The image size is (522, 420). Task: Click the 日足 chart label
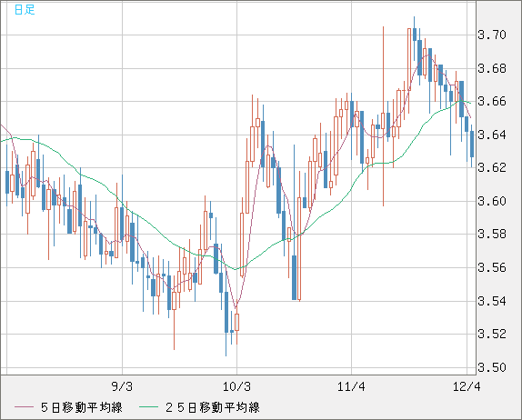[x=25, y=10]
